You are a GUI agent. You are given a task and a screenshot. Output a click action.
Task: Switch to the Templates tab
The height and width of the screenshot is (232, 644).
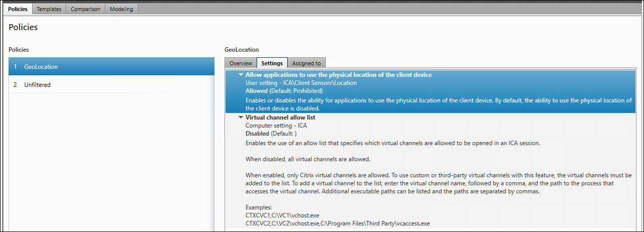(x=49, y=9)
